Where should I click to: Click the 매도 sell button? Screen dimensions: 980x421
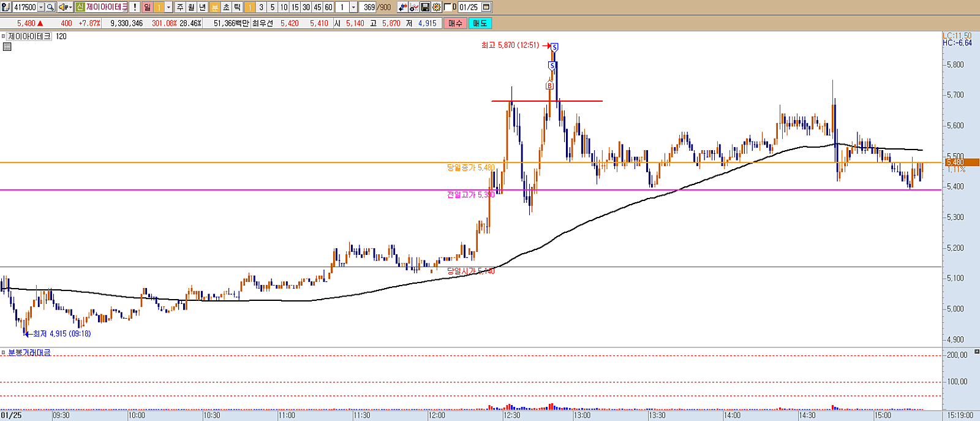(480, 23)
